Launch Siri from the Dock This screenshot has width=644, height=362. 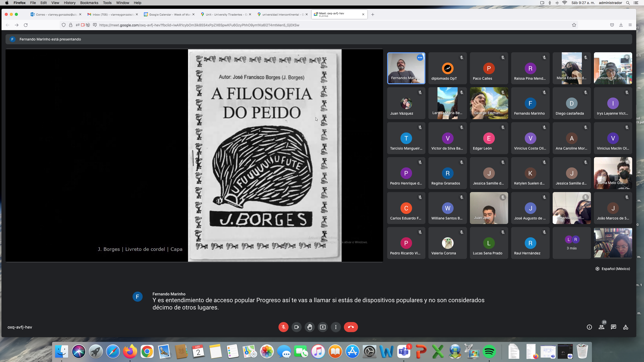[79, 351]
